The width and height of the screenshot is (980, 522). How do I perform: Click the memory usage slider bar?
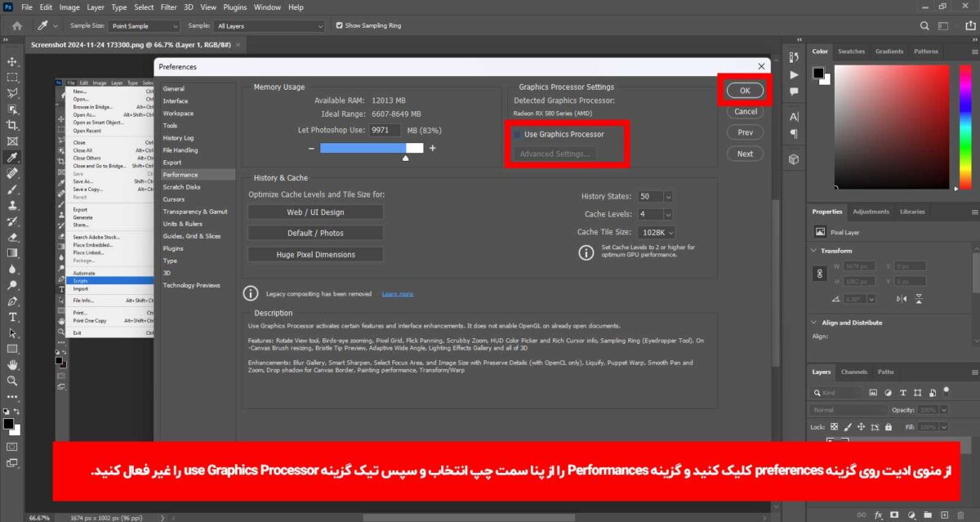(372, 148)
